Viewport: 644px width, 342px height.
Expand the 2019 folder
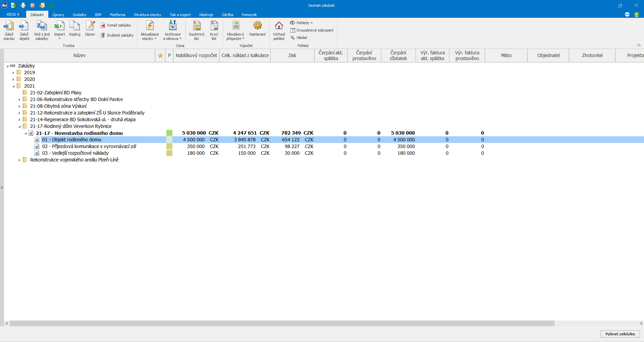point(13,72)
